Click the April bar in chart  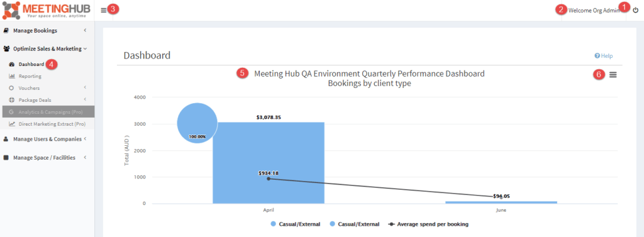point(269,163)
